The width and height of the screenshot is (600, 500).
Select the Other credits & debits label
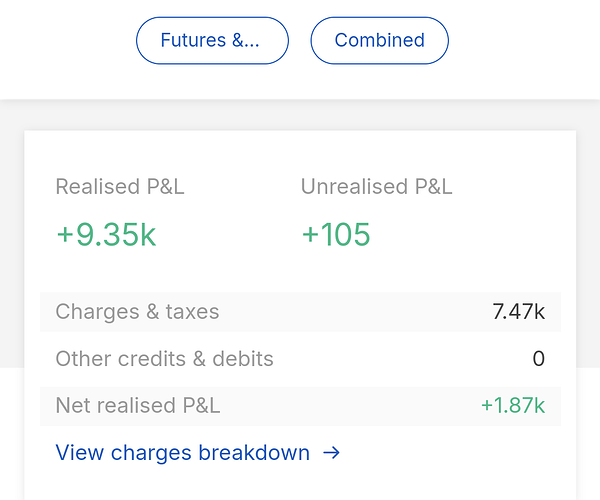point(164,359)
